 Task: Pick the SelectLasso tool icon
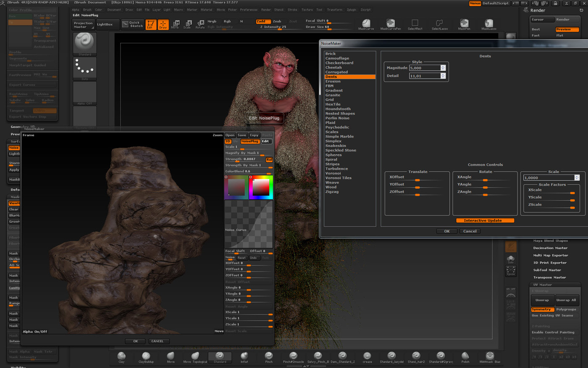[440, 24]
